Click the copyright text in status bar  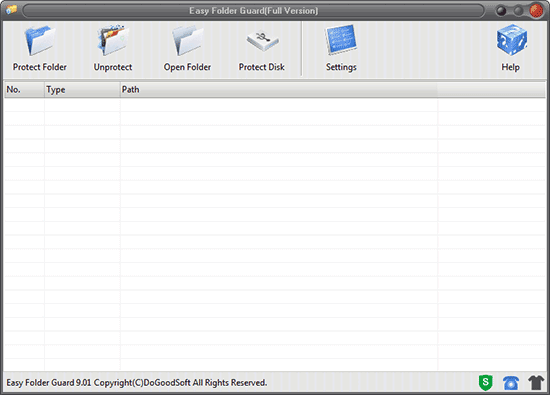137,382
